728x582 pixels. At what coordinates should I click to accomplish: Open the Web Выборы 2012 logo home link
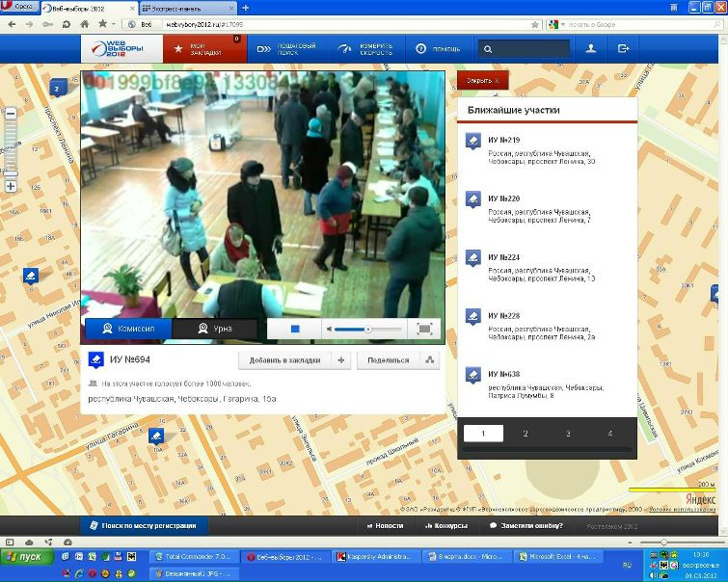coord(121,48)
